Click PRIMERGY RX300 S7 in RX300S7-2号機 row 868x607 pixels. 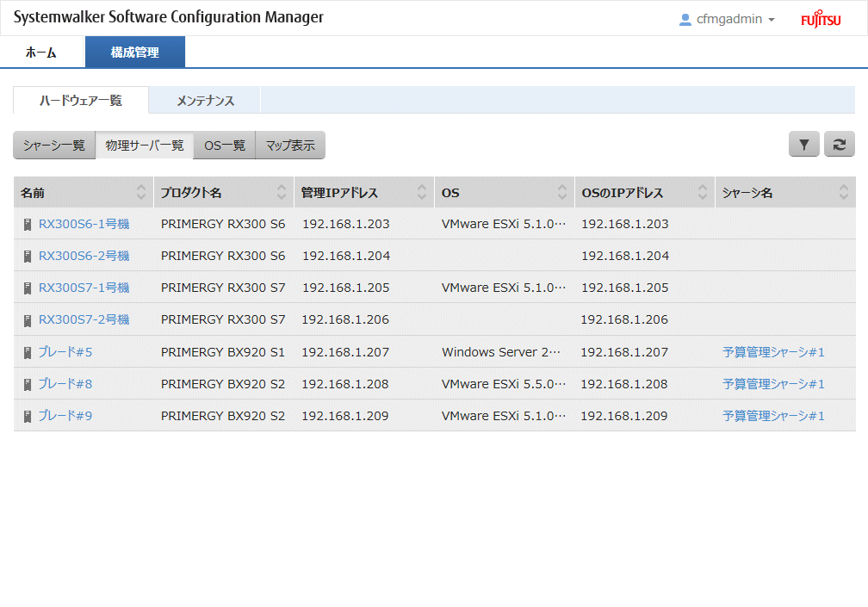coord(223,319)
